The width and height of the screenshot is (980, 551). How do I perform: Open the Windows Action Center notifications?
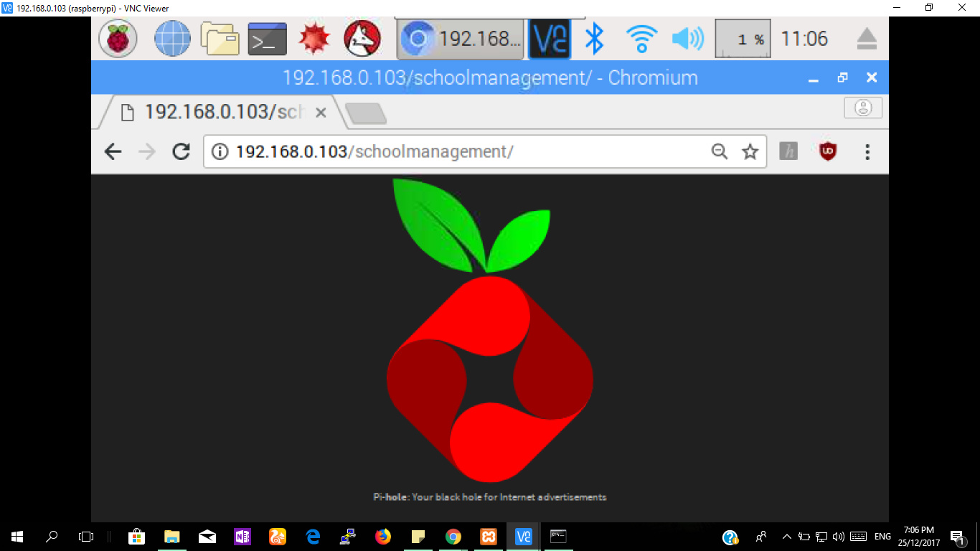pos(957,536)
